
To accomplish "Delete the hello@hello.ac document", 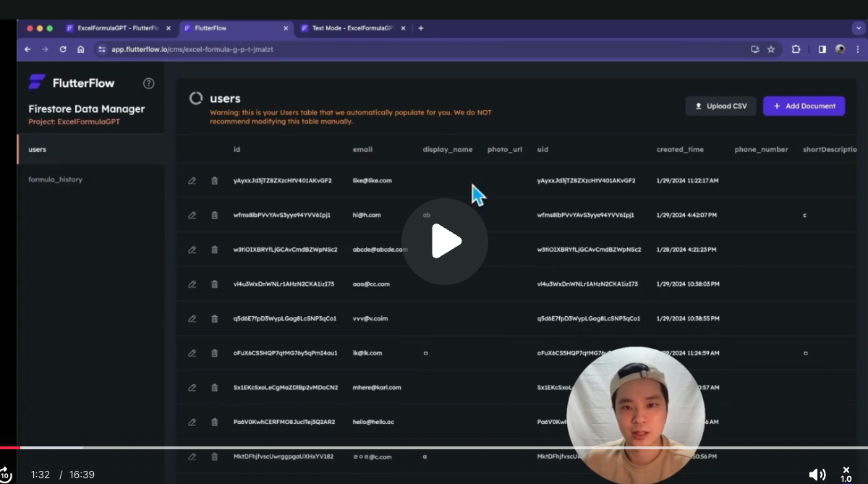I will pyautogui.click(x=214, y=422).
